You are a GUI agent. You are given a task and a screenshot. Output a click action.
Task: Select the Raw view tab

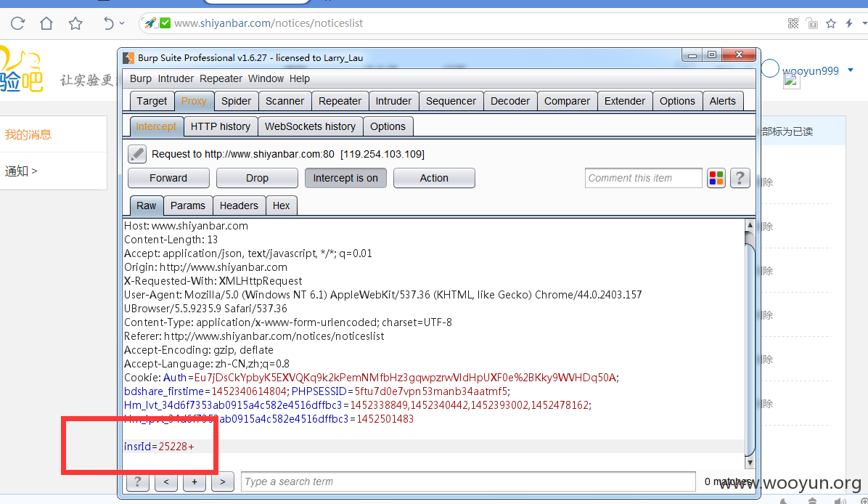146,206
